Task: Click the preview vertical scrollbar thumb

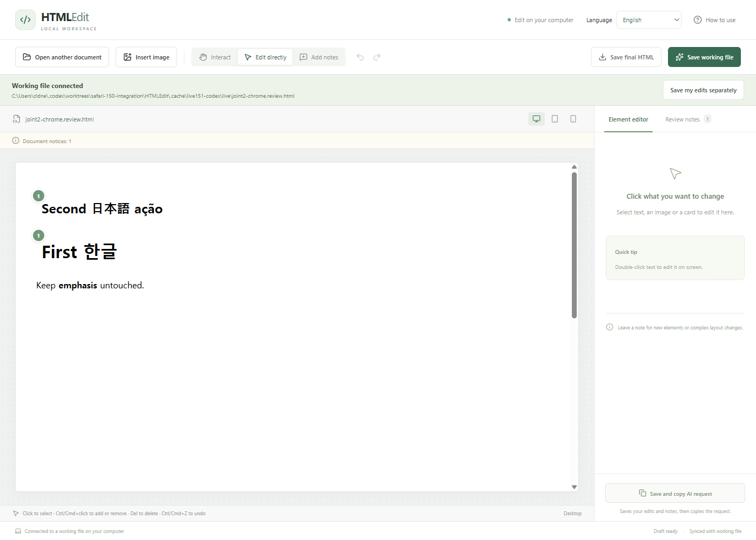Action: point(574,245)
